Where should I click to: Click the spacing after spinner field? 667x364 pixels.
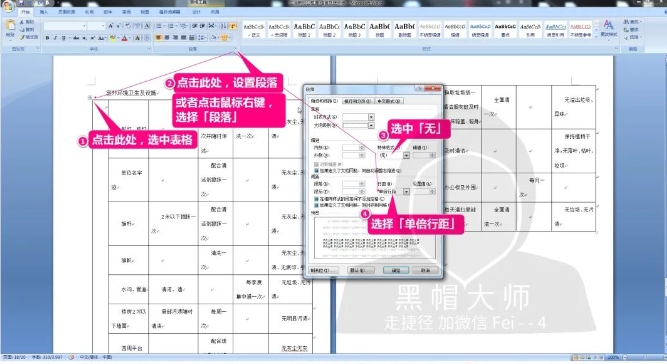coord(353,192)
